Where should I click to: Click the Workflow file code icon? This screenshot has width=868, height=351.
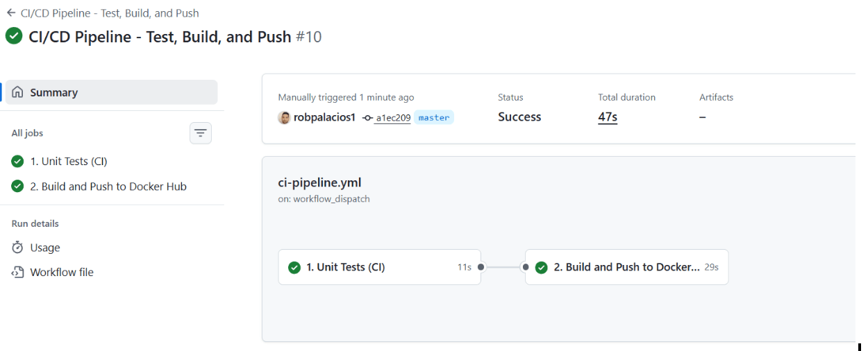coord(18,272)
